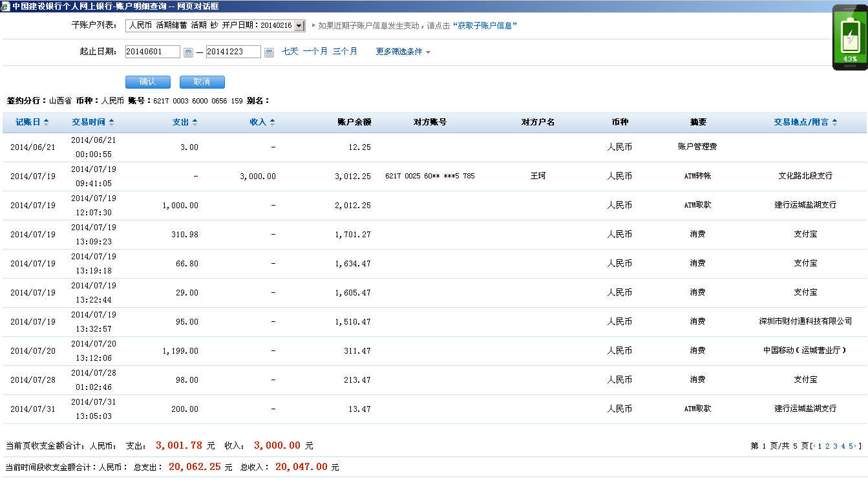Sort table by 收入 column
This screenshot has height=503, width=868.
pyautogui.click(x=262, y=122)
